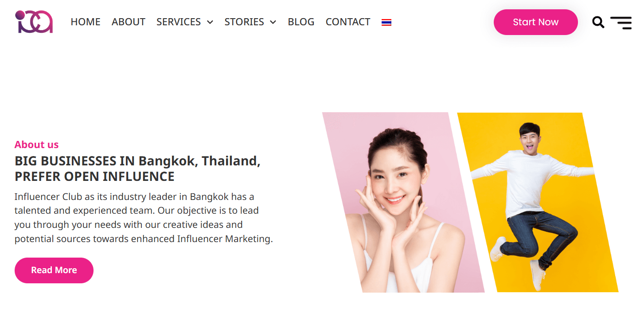Click the Read More button
This screenshot has height=321, width=644.
coord(54,270)
